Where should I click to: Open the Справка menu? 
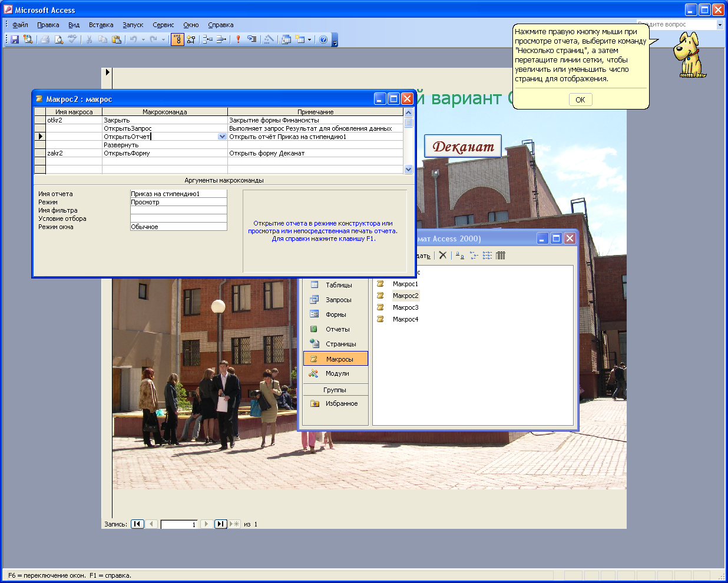220,25
